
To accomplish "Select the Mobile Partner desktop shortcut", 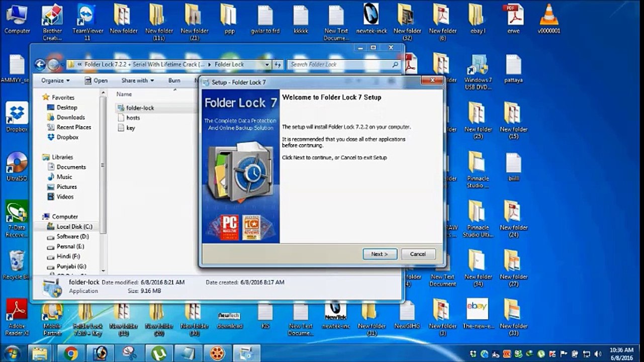I will click(52, 318).
